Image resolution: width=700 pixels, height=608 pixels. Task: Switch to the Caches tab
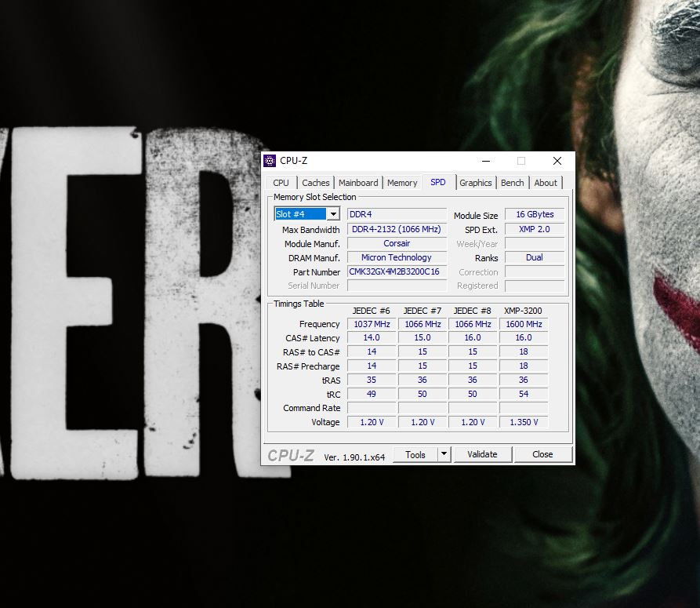[x=316, y=183]
